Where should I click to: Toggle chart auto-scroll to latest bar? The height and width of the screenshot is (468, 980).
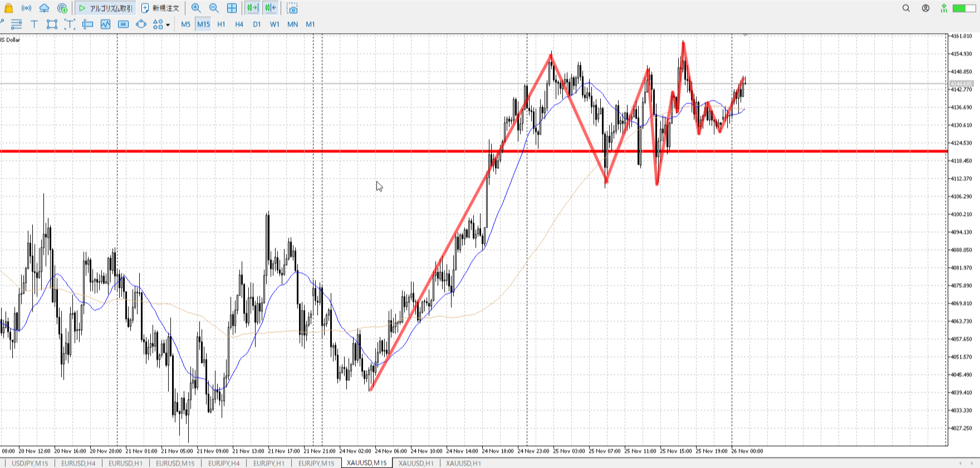click(x=253, y=8)
